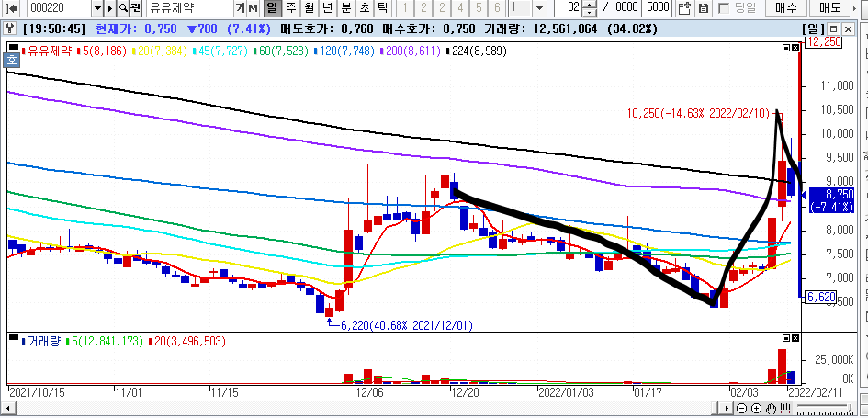This screenshot has height=418, width=868.
Task: Close the volume pane
Action: click(x=795, y=338)
